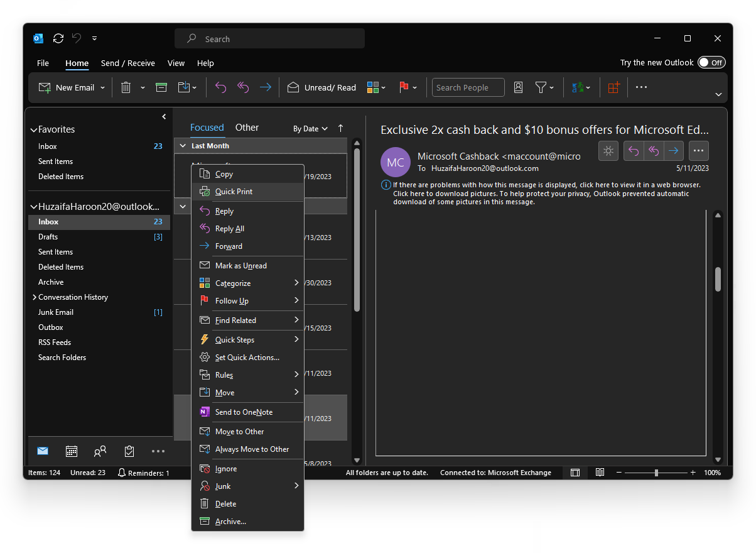This screenshot has height=553, width=756.
Task: Click the Search People input field
Action: pos(468,88)
